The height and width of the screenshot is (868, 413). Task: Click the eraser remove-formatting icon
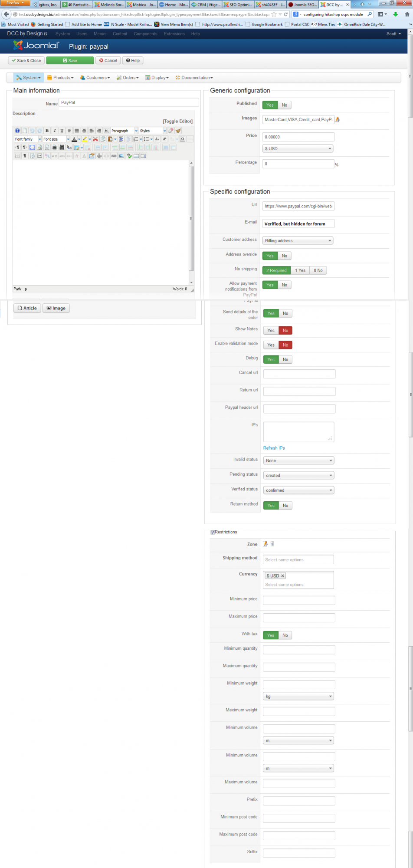[x=171, y=131]
